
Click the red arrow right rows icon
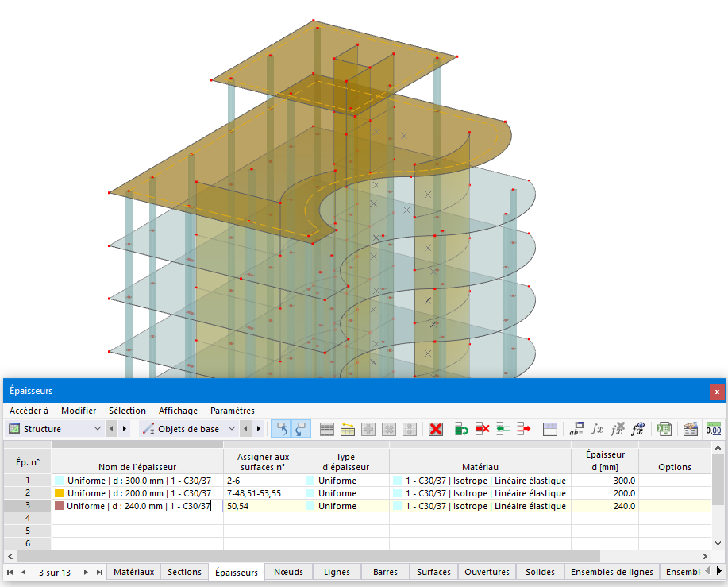pyautogui.click(x=523, y=429)
